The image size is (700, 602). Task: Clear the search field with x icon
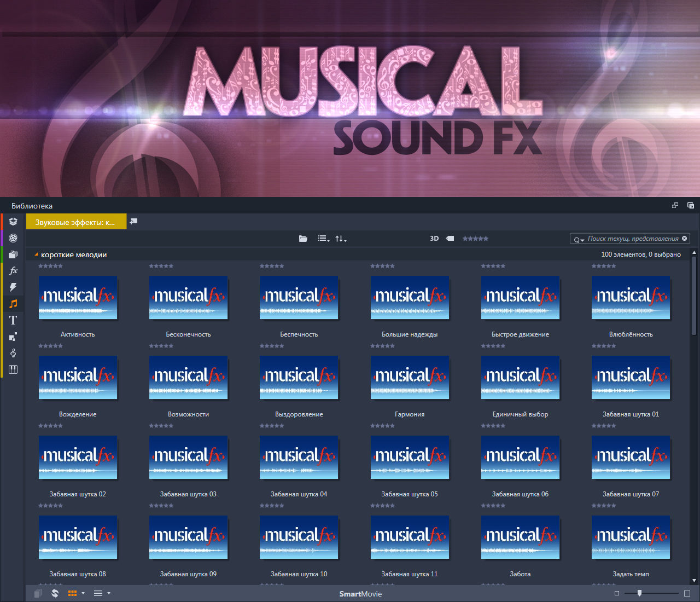pos(684,239)
